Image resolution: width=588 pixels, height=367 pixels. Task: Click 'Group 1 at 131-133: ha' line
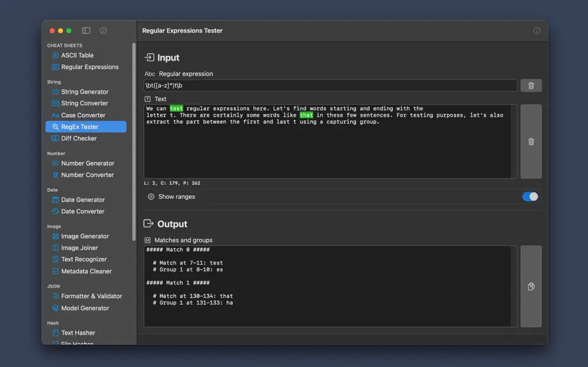click(193, 303)
